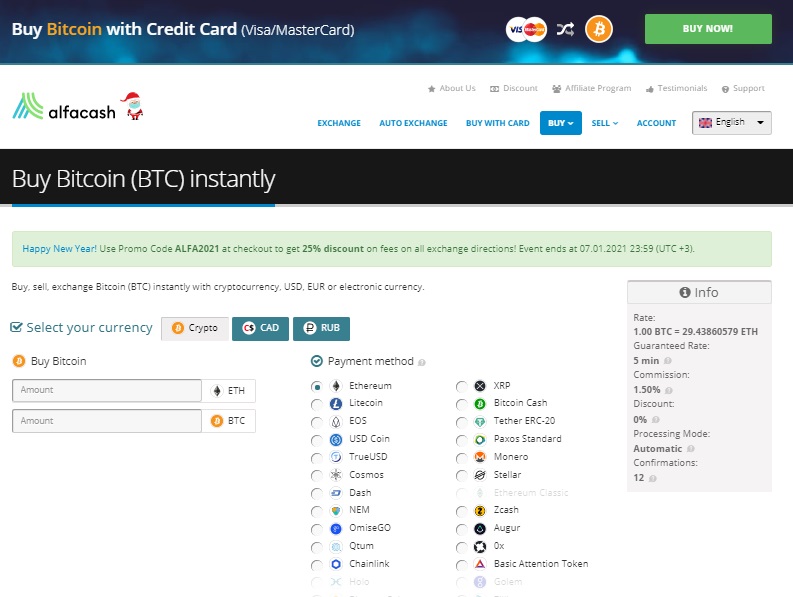793x597 pixels.
Task: Switch to the CAD currency tab
Action: point(260,328)
